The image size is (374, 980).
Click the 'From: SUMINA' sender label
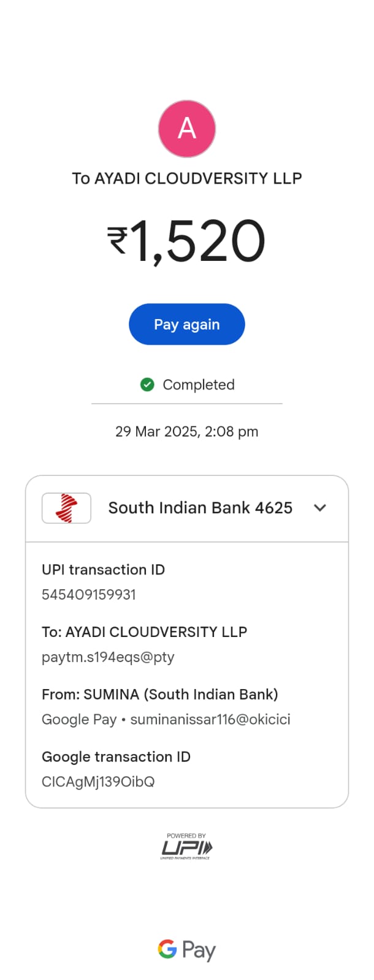click(160, 695)
